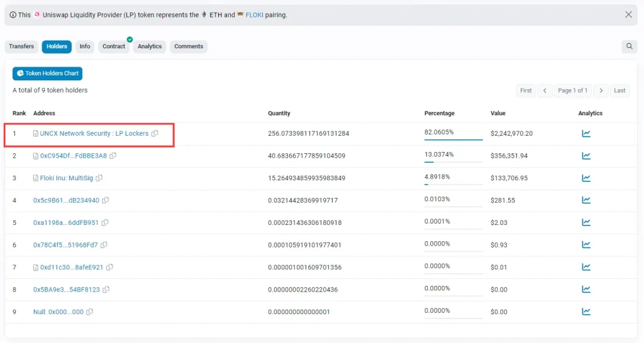Copy the Null: 0x000...000 address
Viewport: 644px width, 343px height.
click(89, 312)
